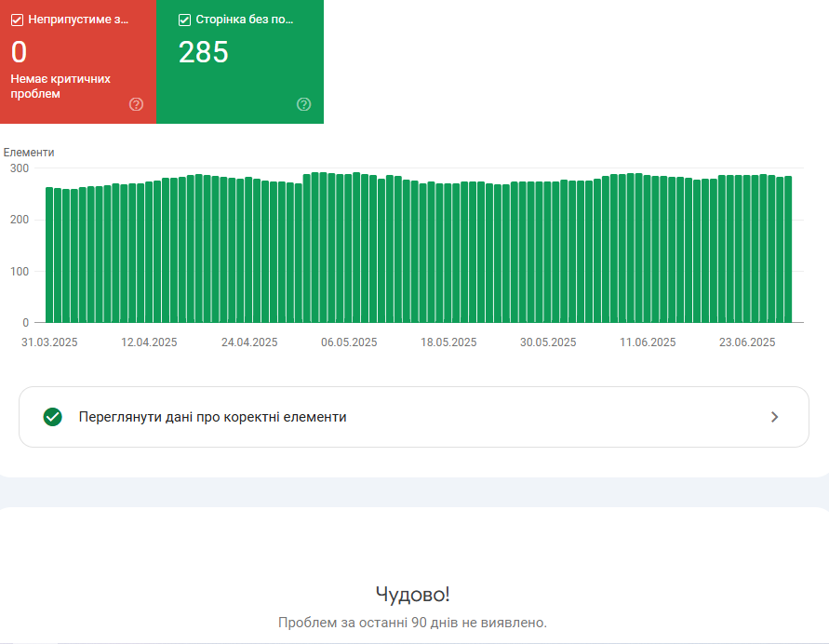Image resolution: width=829 pixels, height=644 pixels.
Task: Click the 24.04.2025 date label
Action: point(249,342)
